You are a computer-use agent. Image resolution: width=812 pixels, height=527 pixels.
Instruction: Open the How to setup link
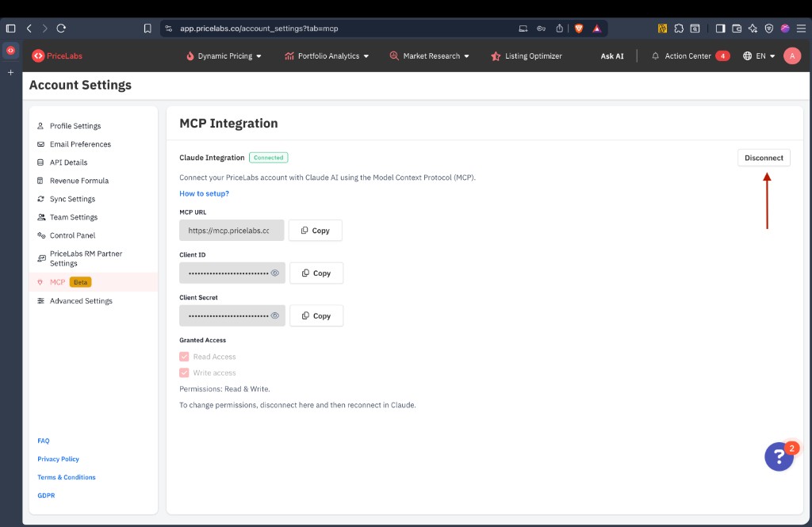click(204, 193)
